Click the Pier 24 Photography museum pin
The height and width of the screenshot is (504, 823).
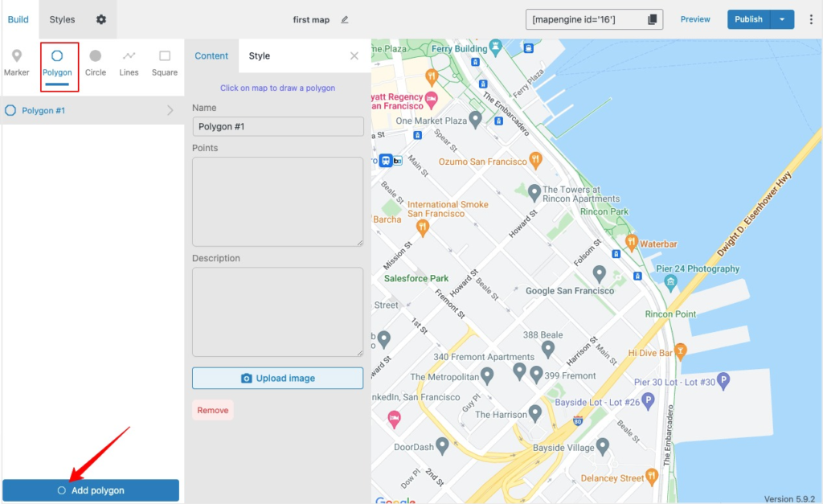coord(670,282)
